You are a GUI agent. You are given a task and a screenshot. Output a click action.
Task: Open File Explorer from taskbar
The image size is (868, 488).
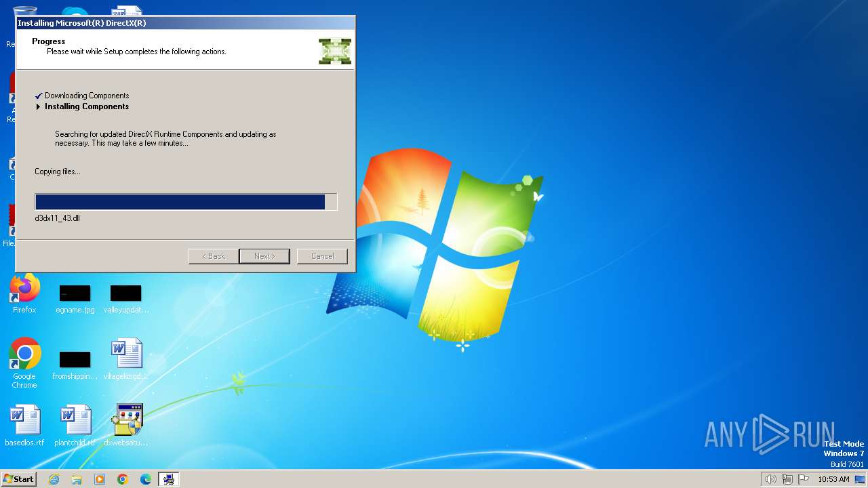[77, 479]
